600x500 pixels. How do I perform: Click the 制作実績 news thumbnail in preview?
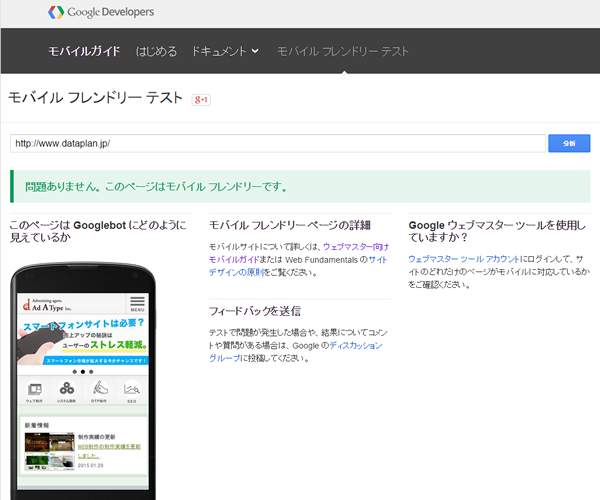tap(49, 451)
